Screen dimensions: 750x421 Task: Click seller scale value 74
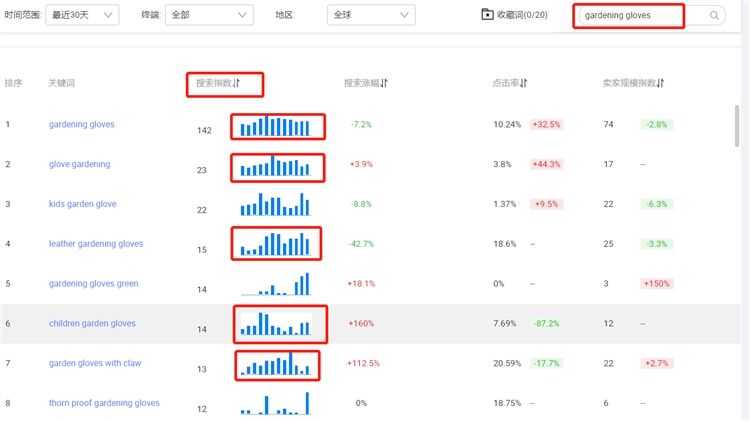(608, 124)
